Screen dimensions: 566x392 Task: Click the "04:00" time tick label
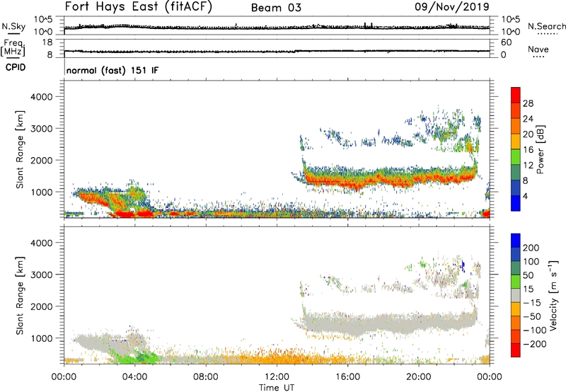pyautogui.click(x=135, y=377)
